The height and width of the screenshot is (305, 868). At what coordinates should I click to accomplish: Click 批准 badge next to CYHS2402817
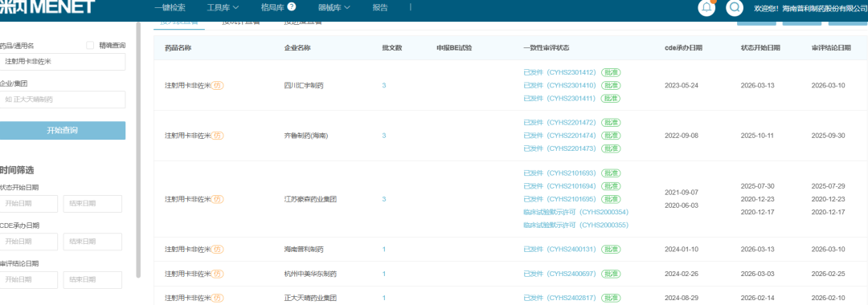pos(611,298)
